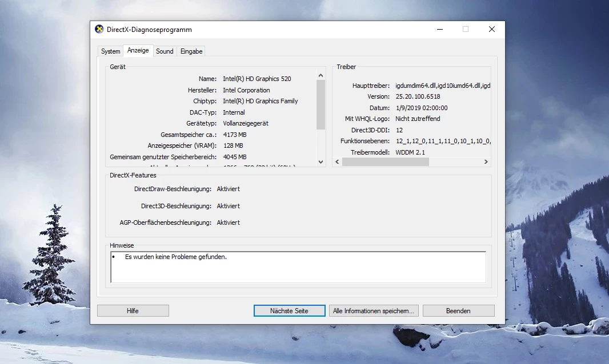Select the Anzeige tab

tap(138, 51)
